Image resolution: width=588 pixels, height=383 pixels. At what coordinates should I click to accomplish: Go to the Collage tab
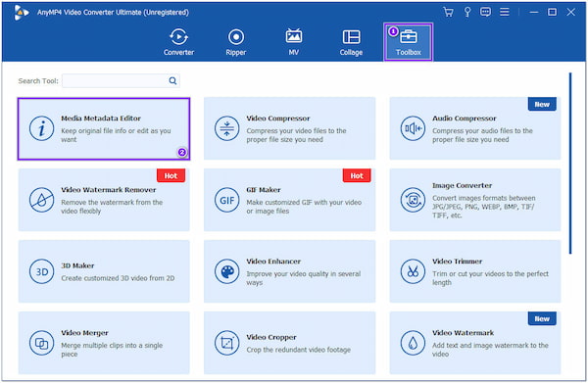click(x=351, y=42)
